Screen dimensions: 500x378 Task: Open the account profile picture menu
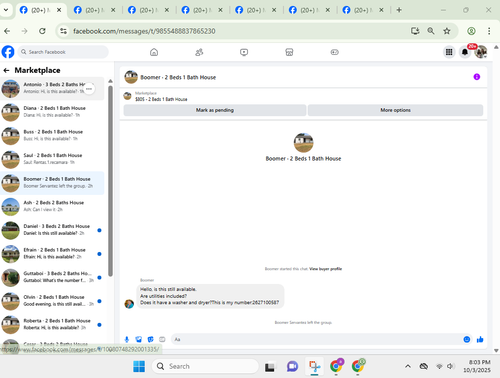[481, 52]
